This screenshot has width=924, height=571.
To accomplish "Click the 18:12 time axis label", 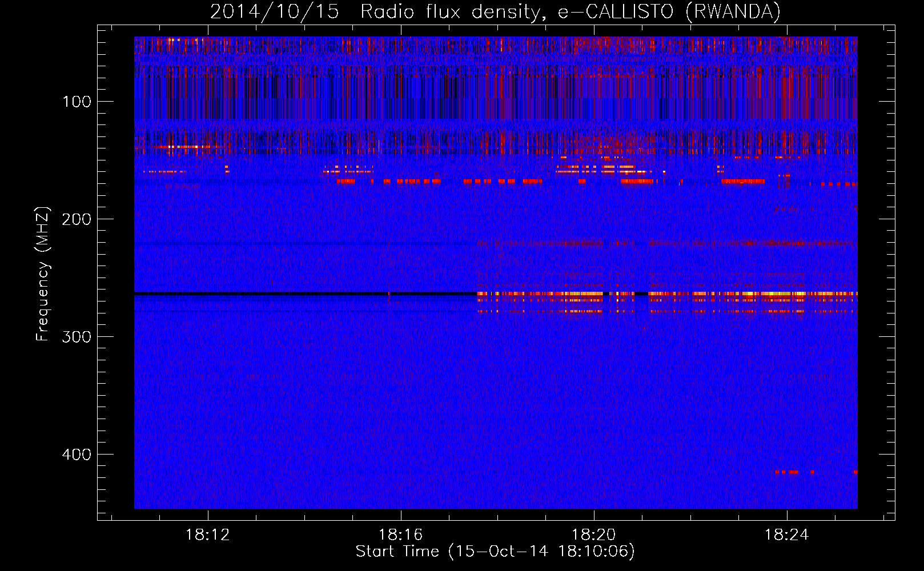I will click(208, 535).
